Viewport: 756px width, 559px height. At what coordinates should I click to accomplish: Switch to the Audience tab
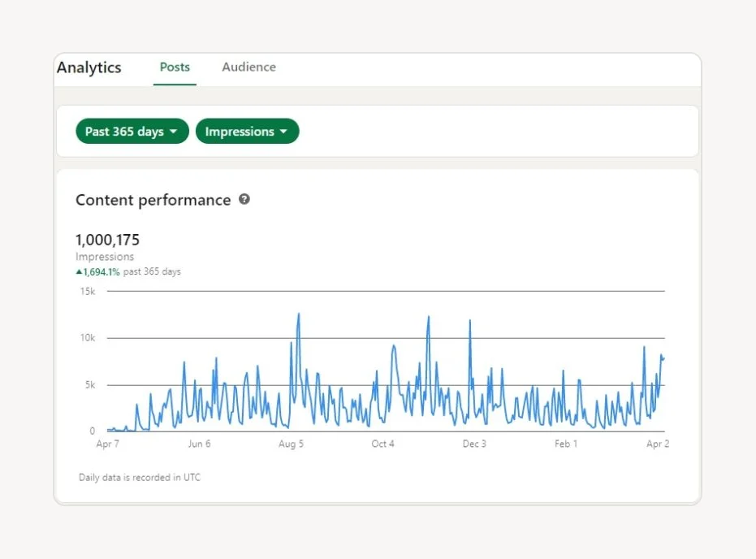248,67
